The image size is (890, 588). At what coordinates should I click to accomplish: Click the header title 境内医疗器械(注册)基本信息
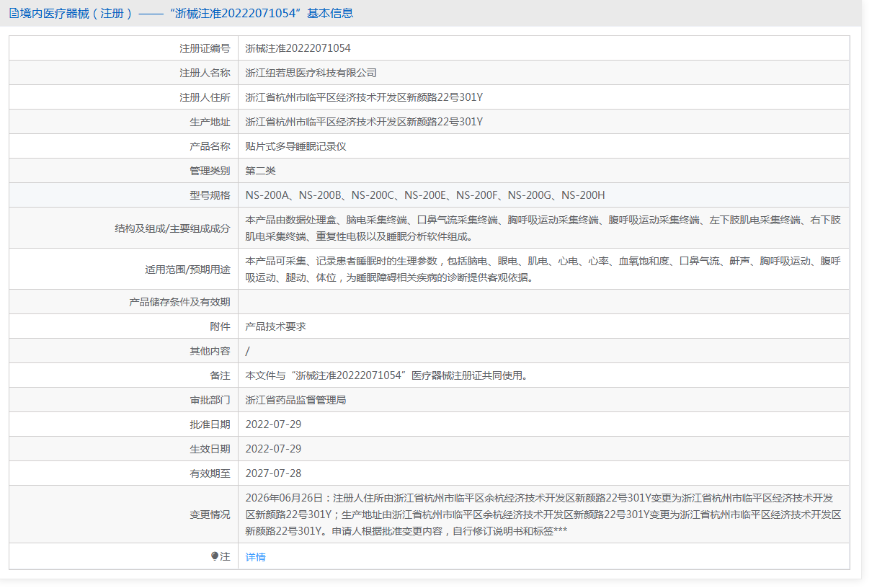click(x=186, y=13)
